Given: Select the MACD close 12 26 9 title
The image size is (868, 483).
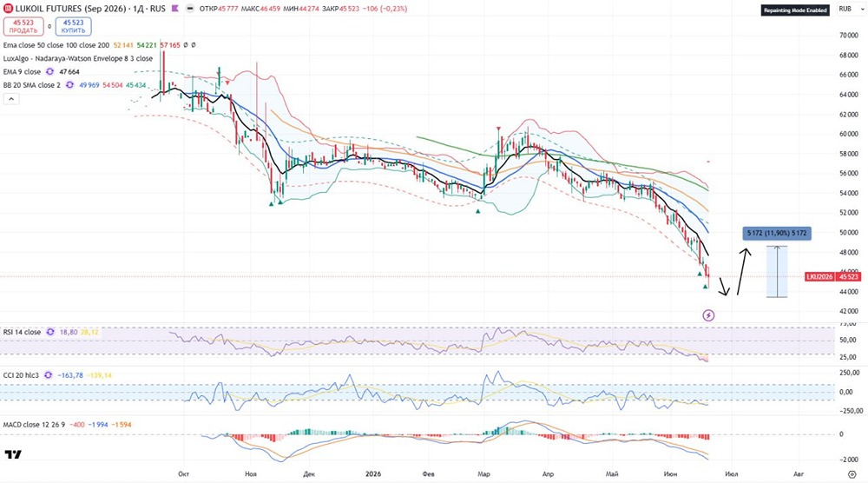Looking at the screenshot, I should (34, 425).
